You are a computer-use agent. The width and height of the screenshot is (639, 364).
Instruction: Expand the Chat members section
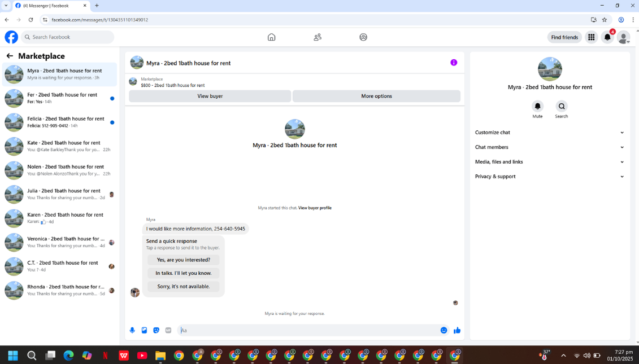549,147
